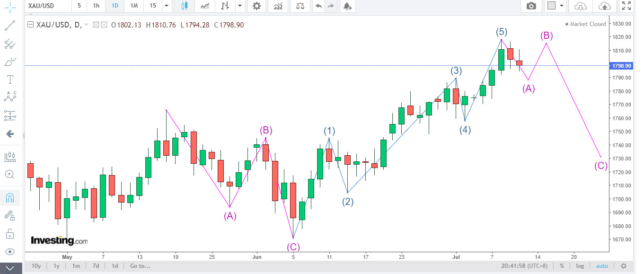
Task: Toggle fullscreen chart mode
Action: 626,6
